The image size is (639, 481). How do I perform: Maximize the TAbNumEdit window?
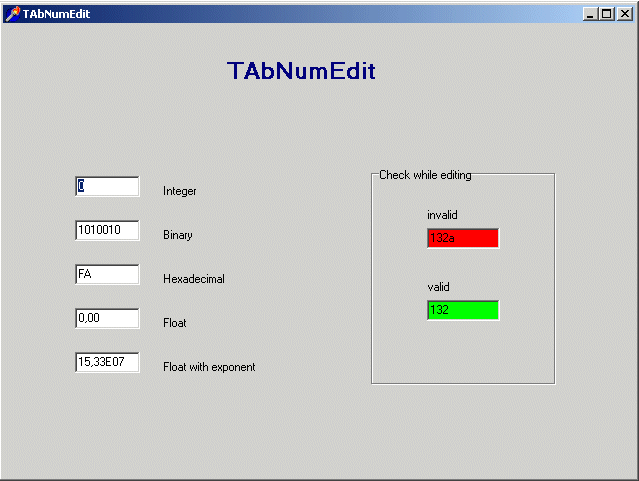pos(606,14)
